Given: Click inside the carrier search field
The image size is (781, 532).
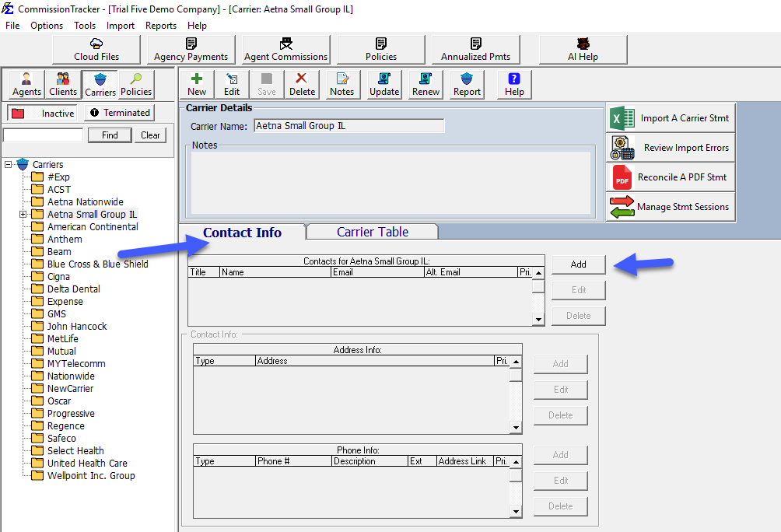Looking at the screenshot, I should (x=42, y=134).
